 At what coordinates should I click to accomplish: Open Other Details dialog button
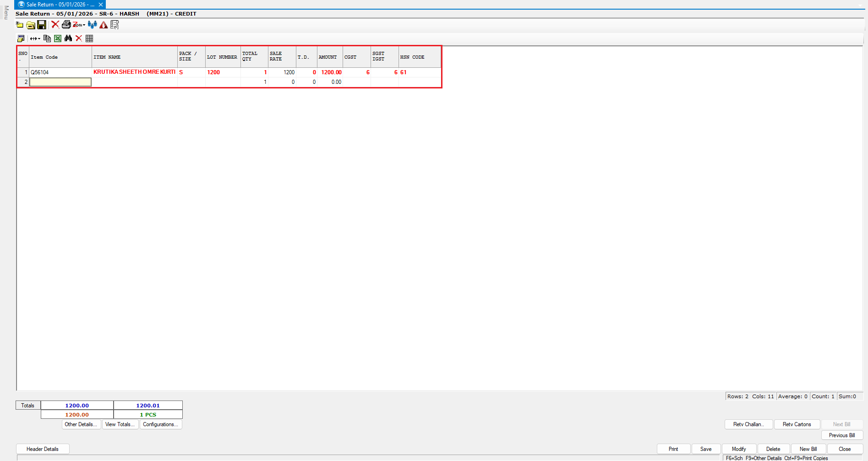pos(81,424)
